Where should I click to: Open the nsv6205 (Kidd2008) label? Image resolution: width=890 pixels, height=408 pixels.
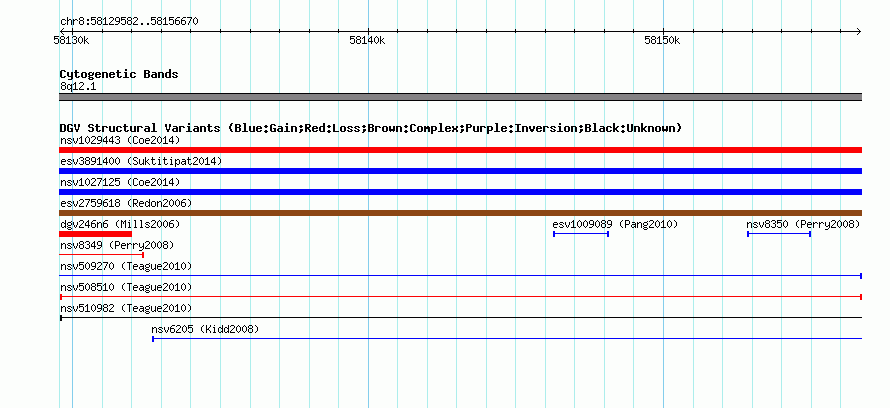click(205, 329)
